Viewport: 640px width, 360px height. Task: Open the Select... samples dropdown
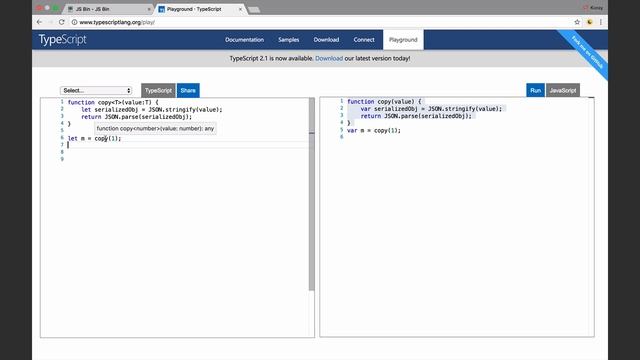point(96,90)
